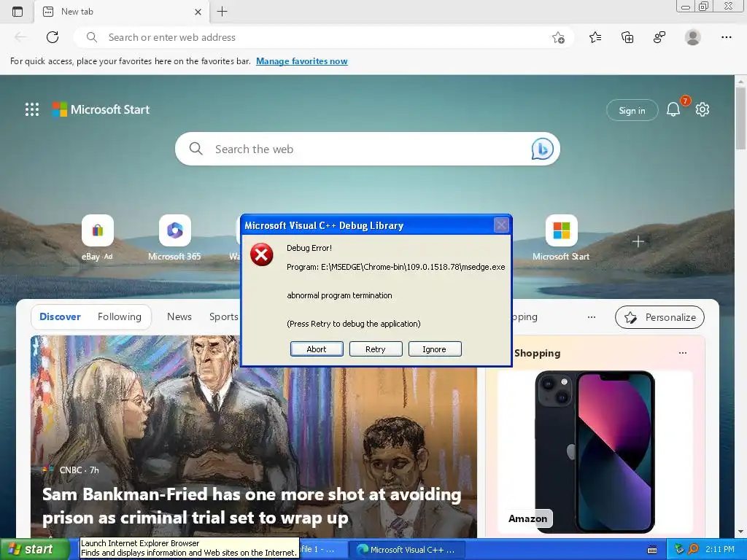Click the on-screen keyboard taskbar icon

652,550
